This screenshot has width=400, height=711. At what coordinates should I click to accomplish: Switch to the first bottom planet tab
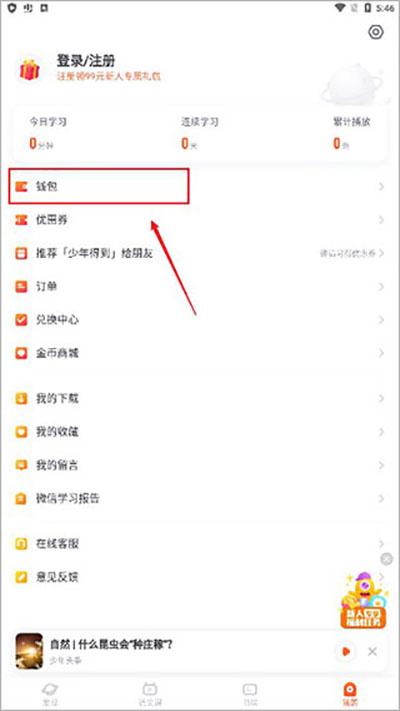point(49,693)
